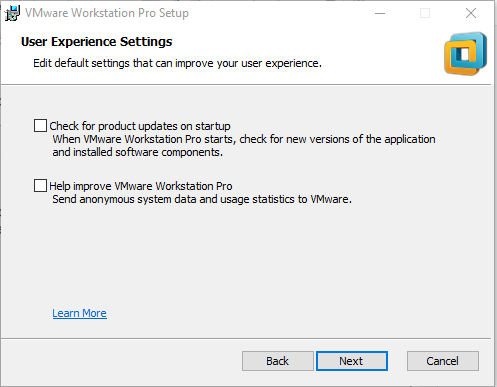The image size is (497, 387).
Task: Click the 'Check for product updates on startup' label
Action: tap(140, 126)
